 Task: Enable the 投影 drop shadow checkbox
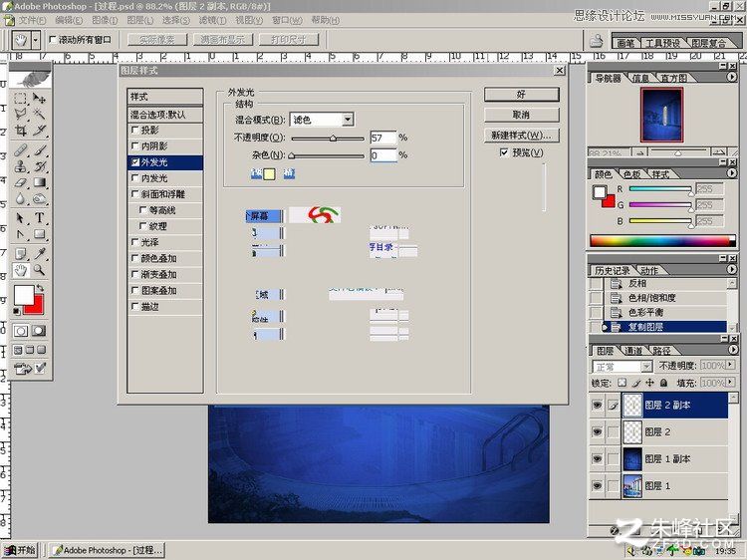point(134,130)
